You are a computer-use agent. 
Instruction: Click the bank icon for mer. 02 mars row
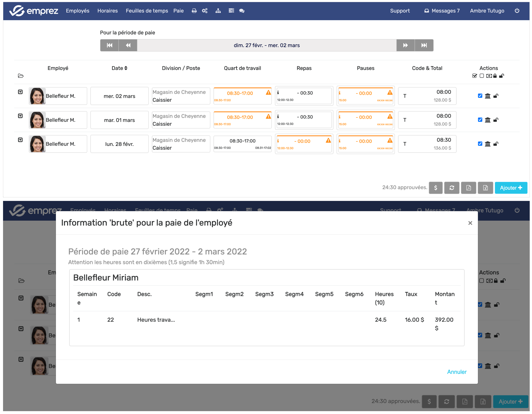click(x=487, y=96)
